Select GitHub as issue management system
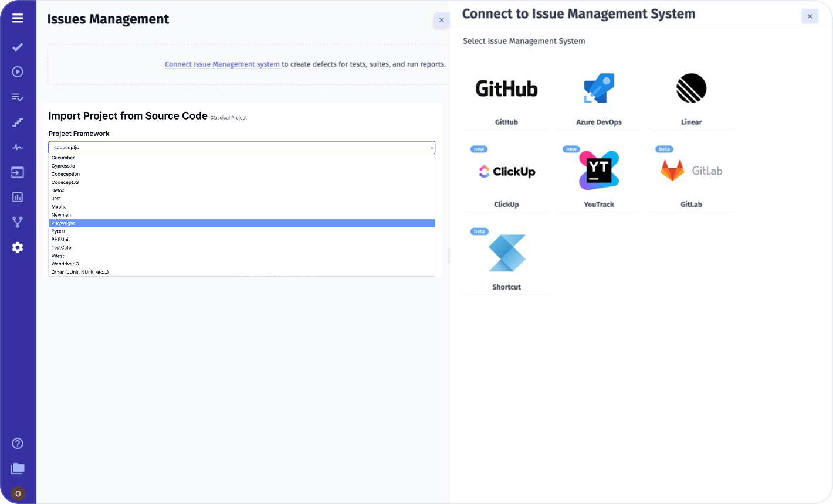The height and width of the screenshot is (504, 833). 506,95
